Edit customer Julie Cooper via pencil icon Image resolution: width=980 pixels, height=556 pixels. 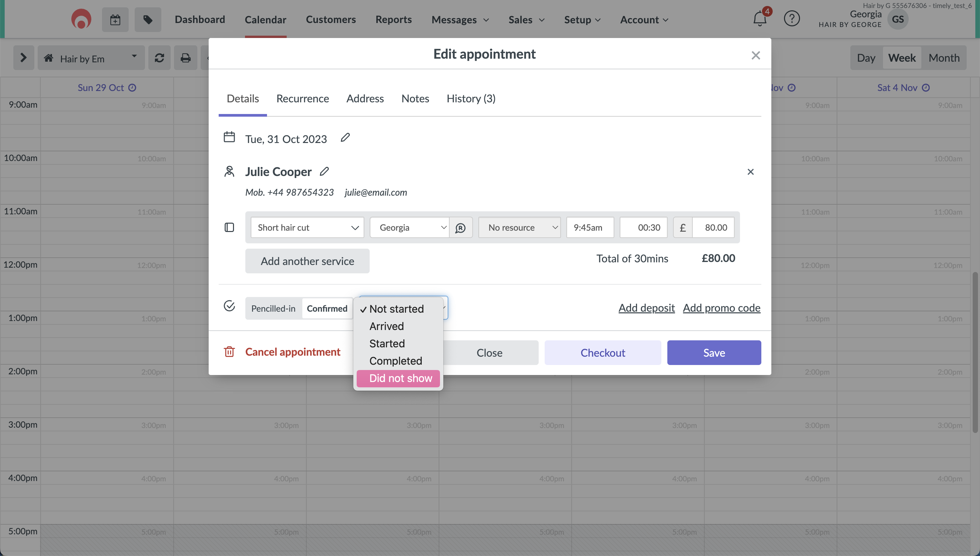324,171
